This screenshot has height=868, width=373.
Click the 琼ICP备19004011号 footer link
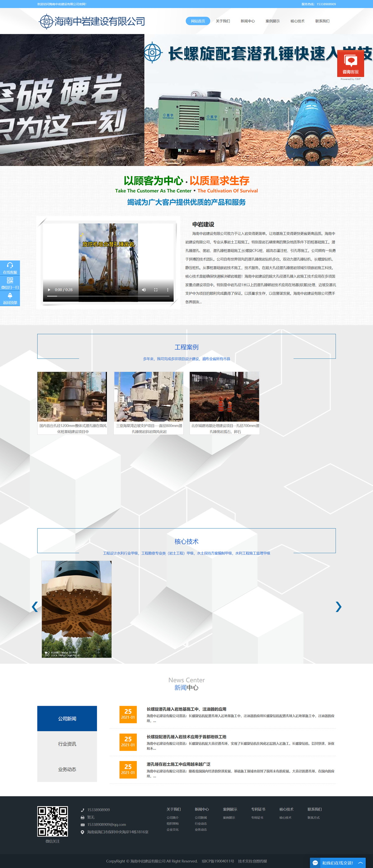[x=218, y=861]
